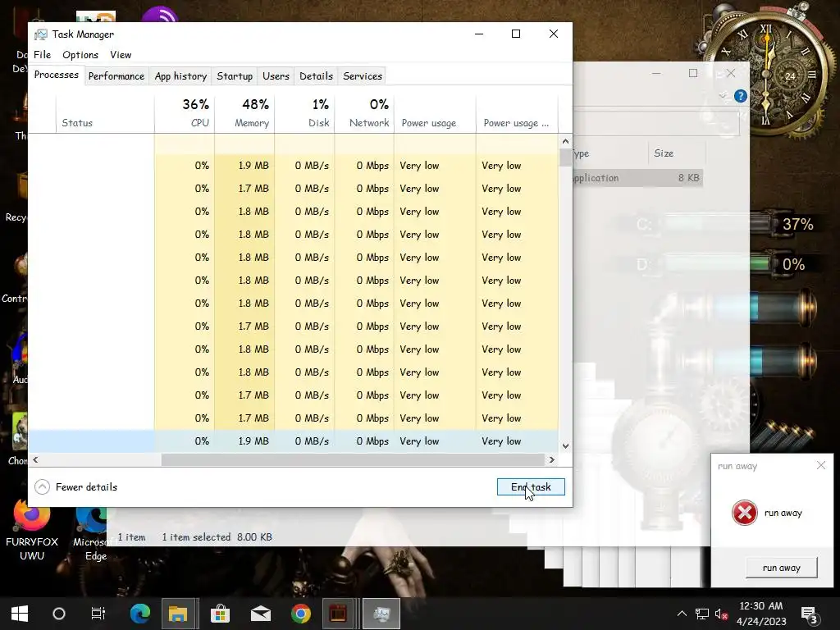Image resolution: width=840 pixels, height=630 pixels.
Task: Open File Explorer from the taskbar
Action: click(178, 614)
